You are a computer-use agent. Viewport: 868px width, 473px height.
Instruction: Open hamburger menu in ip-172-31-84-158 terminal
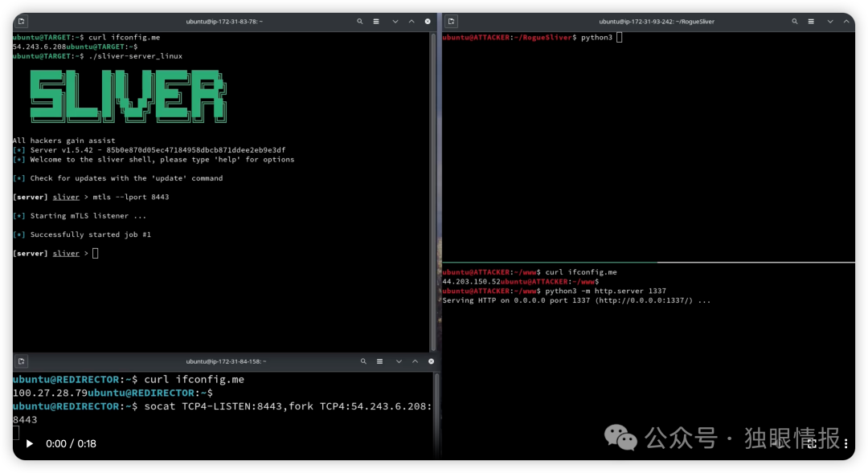pyautogui.click(x=379, y=361)
